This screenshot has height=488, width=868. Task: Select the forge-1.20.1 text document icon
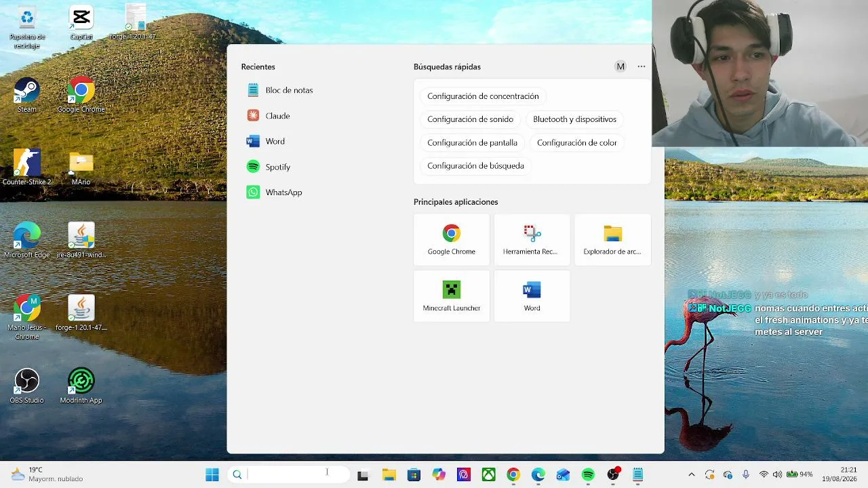coord(135,22)
